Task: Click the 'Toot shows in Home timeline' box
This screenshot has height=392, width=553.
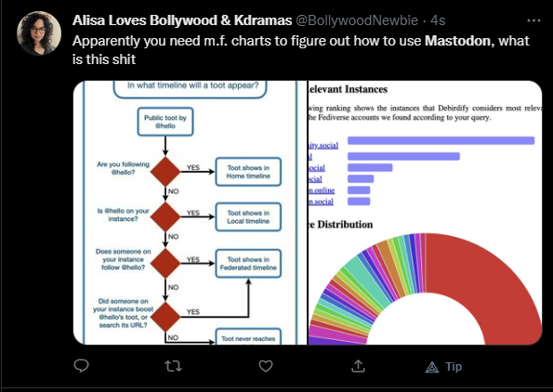Action: coord(248,172)
